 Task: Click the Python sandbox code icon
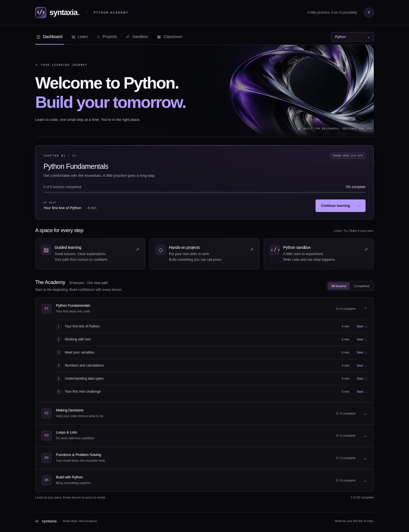(275, 250)
